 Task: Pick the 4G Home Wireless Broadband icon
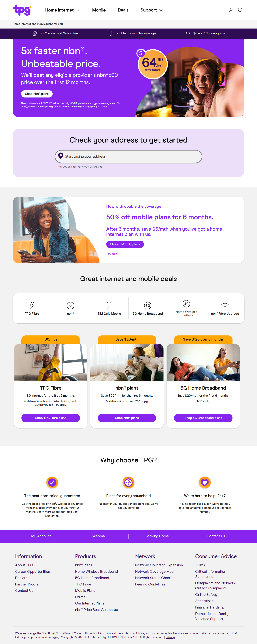[186, 303]
